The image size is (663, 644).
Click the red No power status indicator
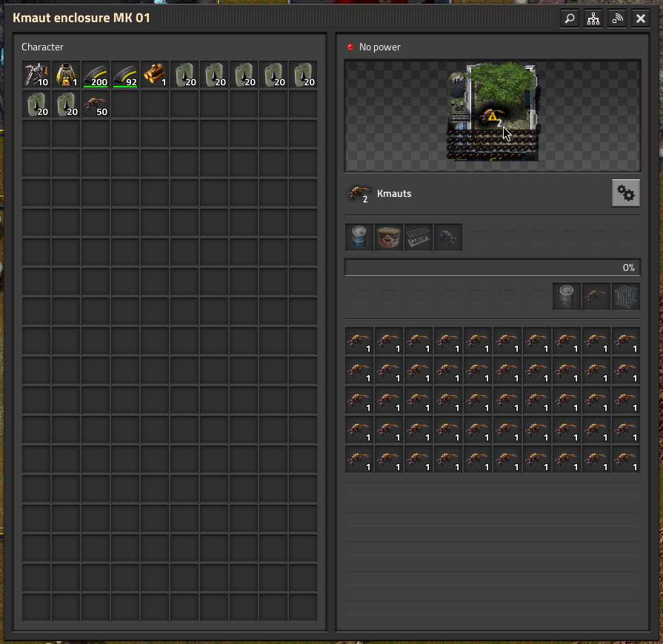(349, 46)
